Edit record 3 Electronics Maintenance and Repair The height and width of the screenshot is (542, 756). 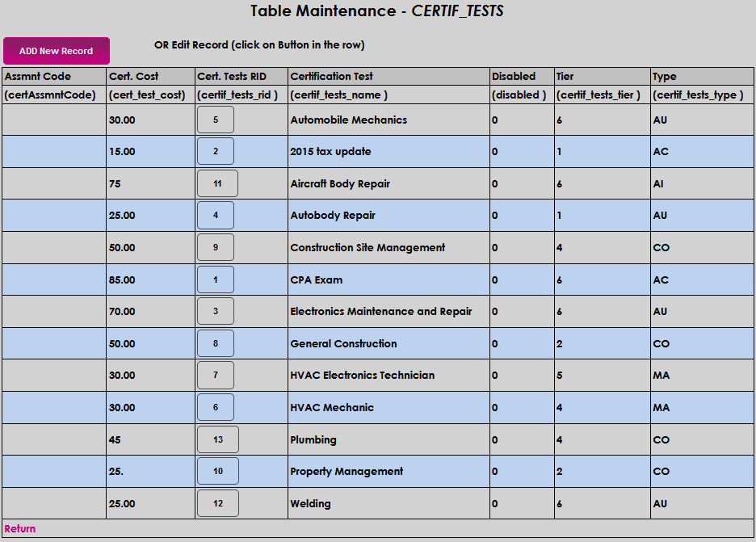point(216,311)
